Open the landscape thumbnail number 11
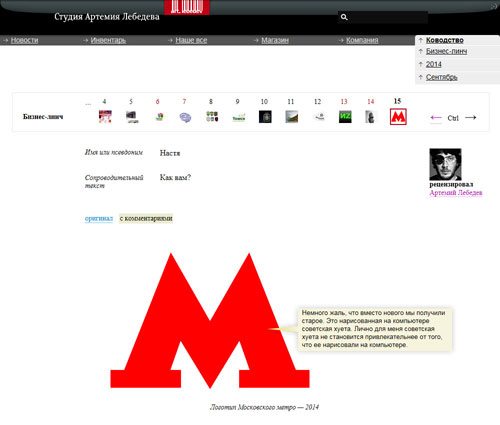This screenshot has width=500, height=425. click(x=292, y=117)
